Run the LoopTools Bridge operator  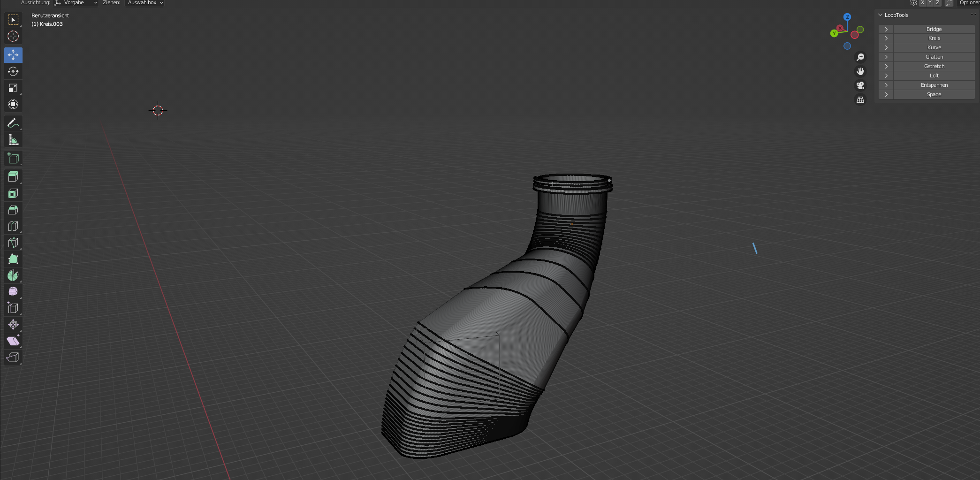[934, 29]
